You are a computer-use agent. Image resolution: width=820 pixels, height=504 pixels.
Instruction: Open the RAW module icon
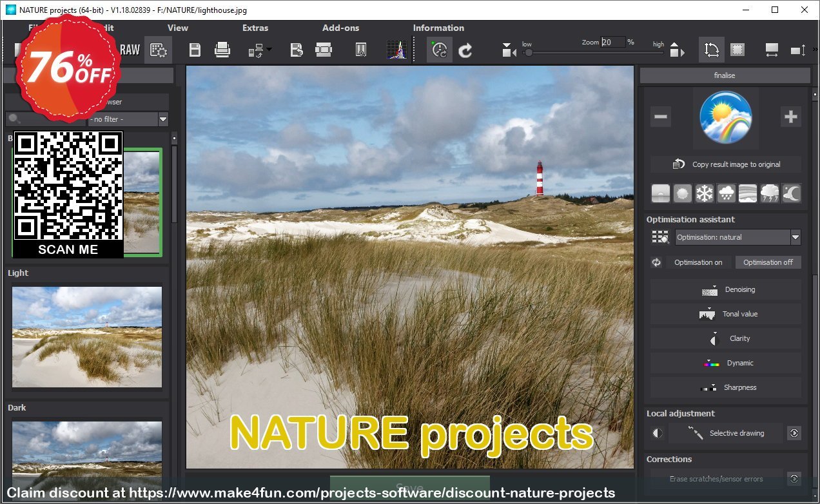pyautogui.click(x=130, y=50)
